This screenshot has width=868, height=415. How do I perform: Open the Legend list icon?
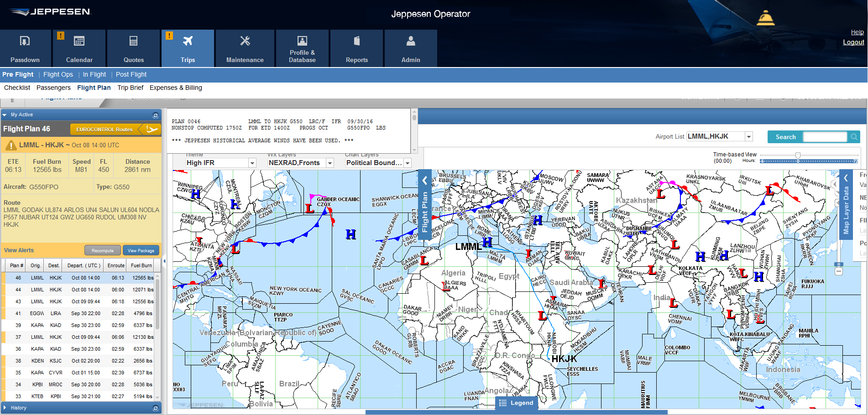(503, 403)
